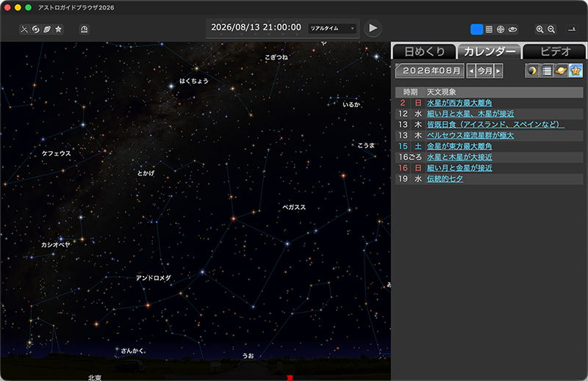The height and width of the screenshot is (381, 588).
Task: Click the planet icon in left toolbar
Action: 47,29
